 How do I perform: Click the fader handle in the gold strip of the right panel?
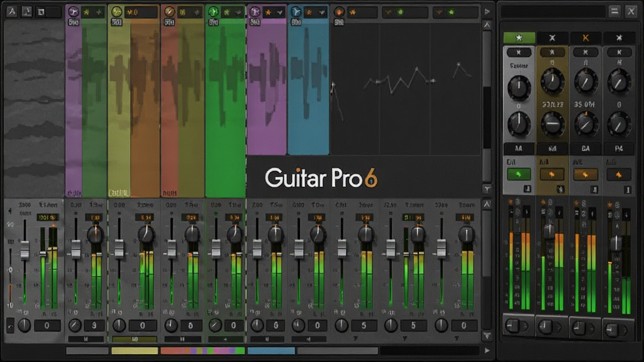(549, 231)
